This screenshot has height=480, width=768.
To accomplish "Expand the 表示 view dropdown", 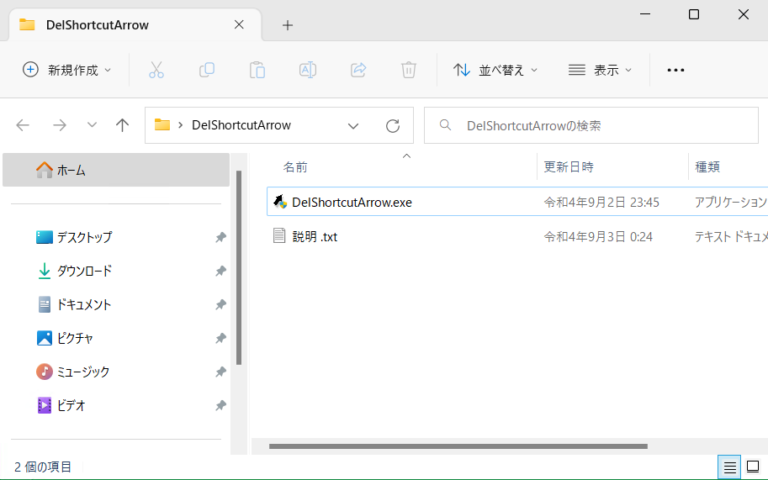I will (600, 70).
